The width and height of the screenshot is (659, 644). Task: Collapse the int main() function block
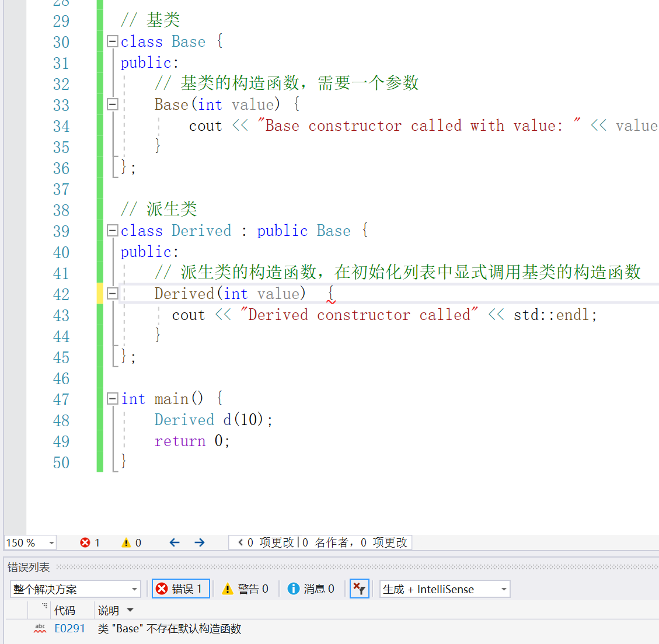[112, 399]
